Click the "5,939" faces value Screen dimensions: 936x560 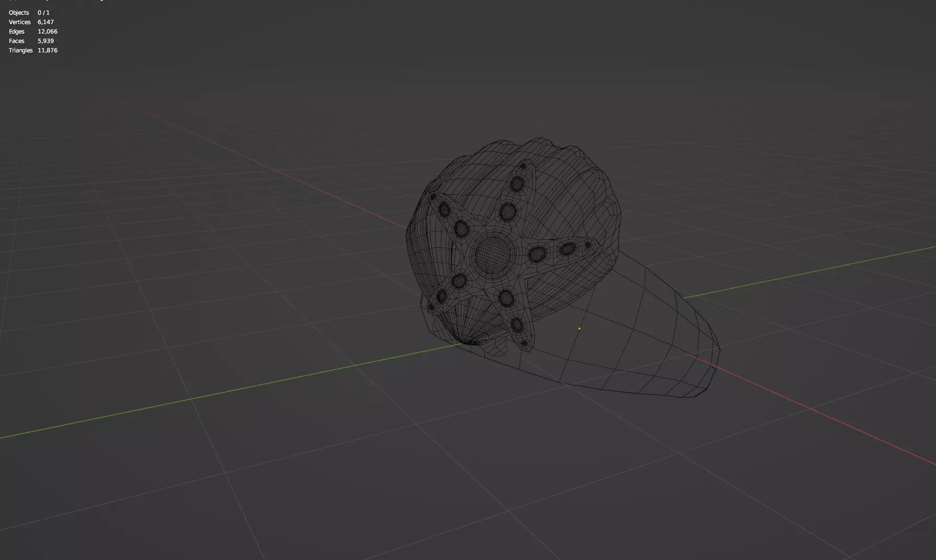tap(46, 41)
